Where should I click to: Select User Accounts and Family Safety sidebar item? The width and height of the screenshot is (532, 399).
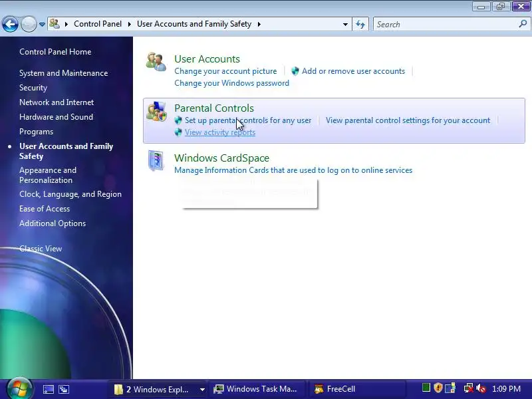click(x=66, y=151)
